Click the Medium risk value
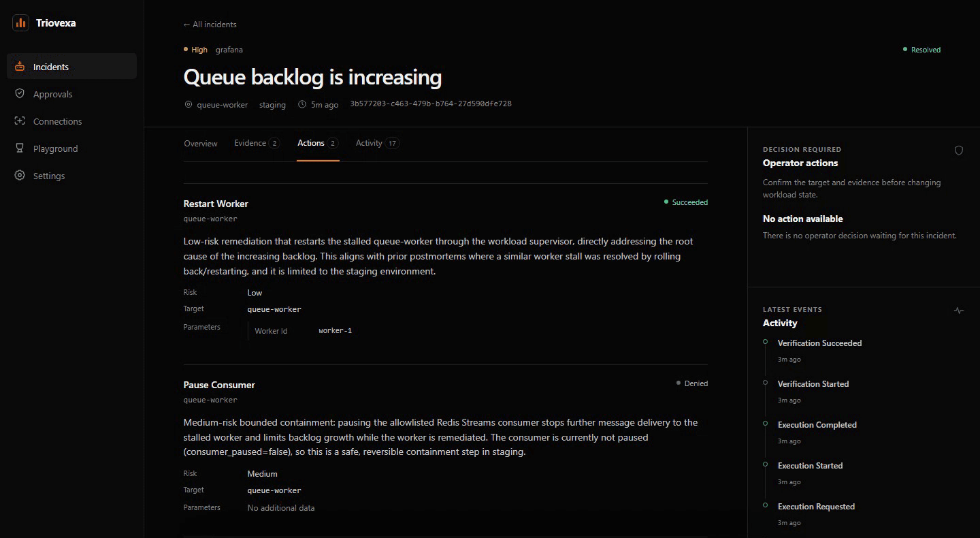980x538 pixels. tap(263, 474)
